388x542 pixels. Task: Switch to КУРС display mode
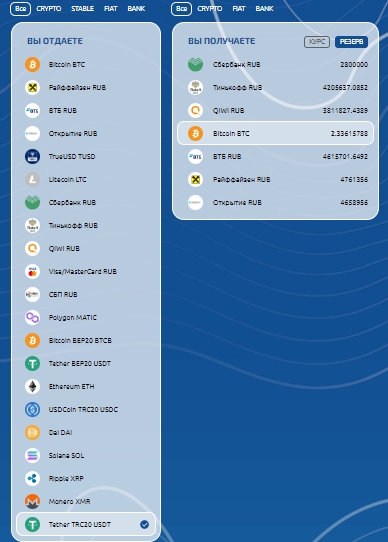click(x=317, y=42)
